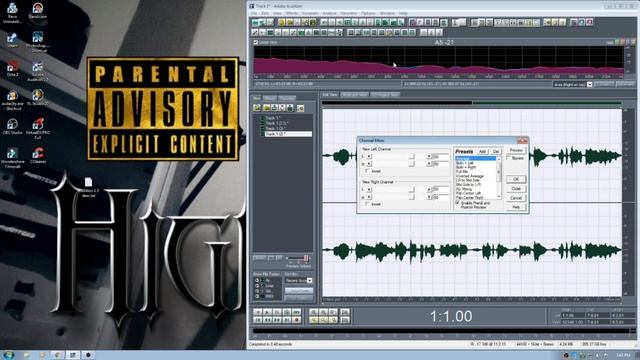The height and width of the screenshot is (360, 640).
Task: Open the Favorites menu in menu bar
Action: point(349,13)
